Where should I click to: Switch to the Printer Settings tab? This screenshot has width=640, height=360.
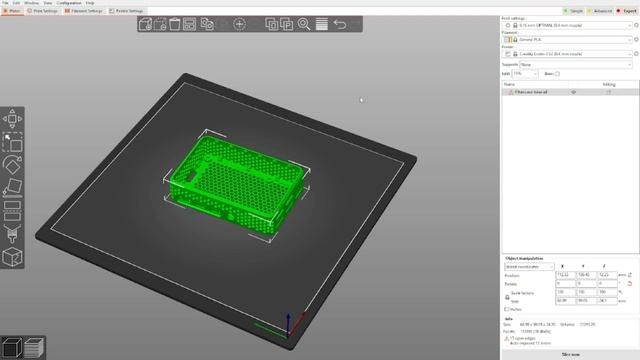click(x=127, y=11)
